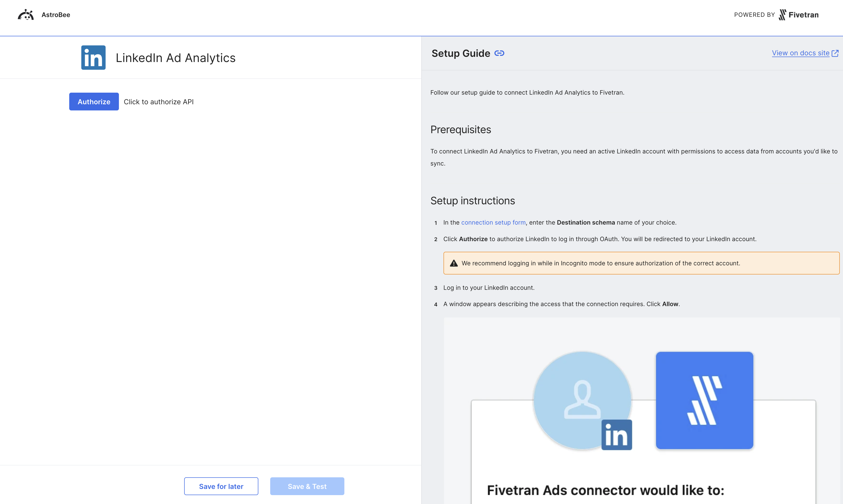Click the Setup Guide heading
This screenshot has height=504, width=843.
[461, 53]
